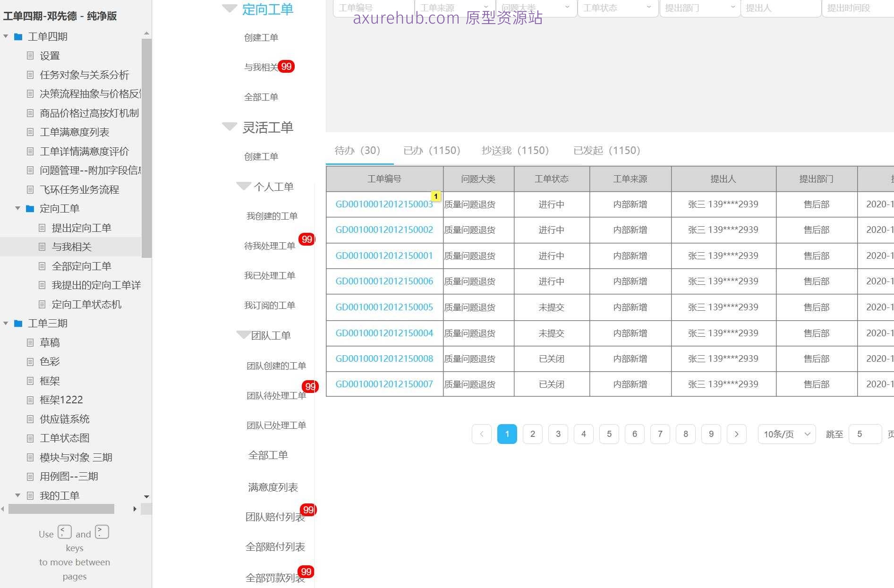
Task: Collapse the 个人工单 section arrow
Action: (244, 186)
